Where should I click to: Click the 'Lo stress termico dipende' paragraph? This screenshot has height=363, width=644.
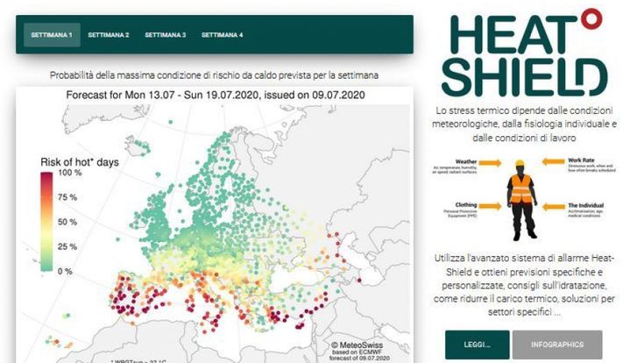[524, 125]
